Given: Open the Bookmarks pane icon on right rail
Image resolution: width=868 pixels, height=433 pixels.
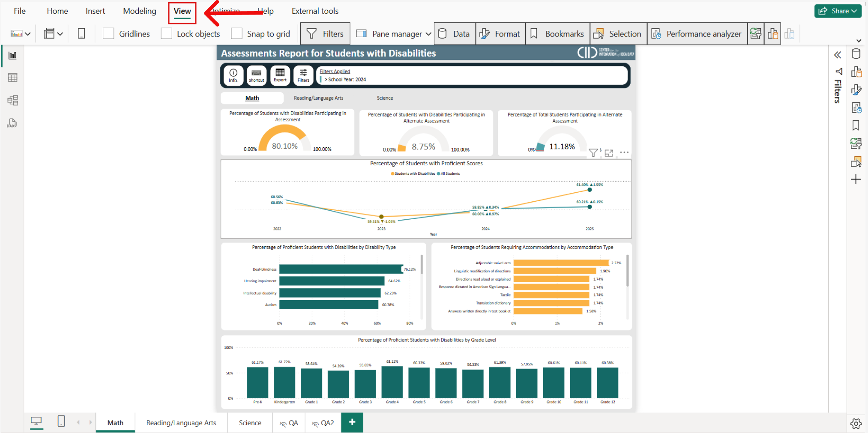Looking at the screenshot, I should point(856,125).
